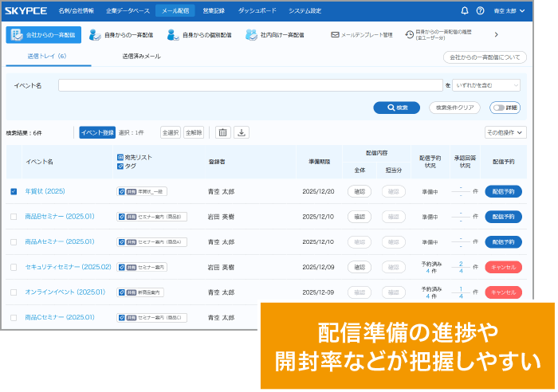Open 商品Bセミナー (2025.01) event link
This screenshot has width=558, height=392.
coord(60,216)
